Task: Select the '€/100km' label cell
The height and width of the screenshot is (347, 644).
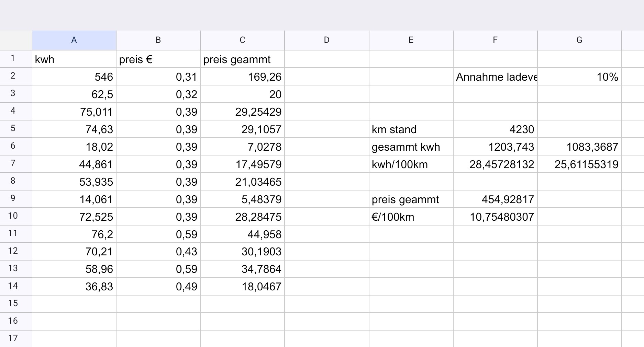Action: coord(411,217)
